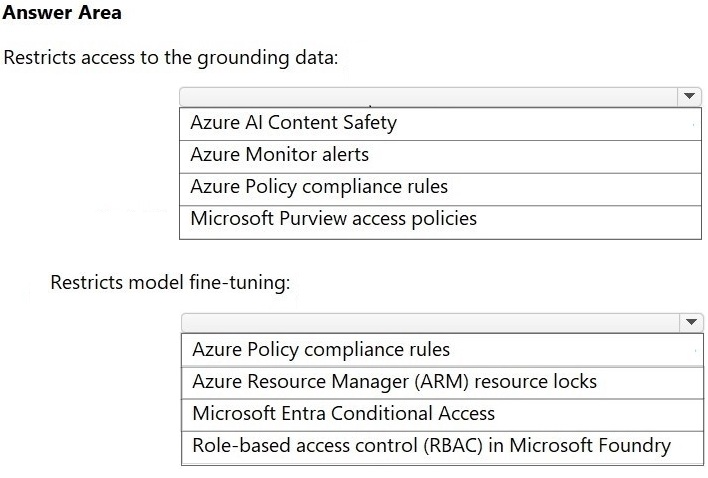The width and height of the screenshot is (708, 478).
Task: Expand the grounding data dropdown arrow
Action: pos(689,96)
